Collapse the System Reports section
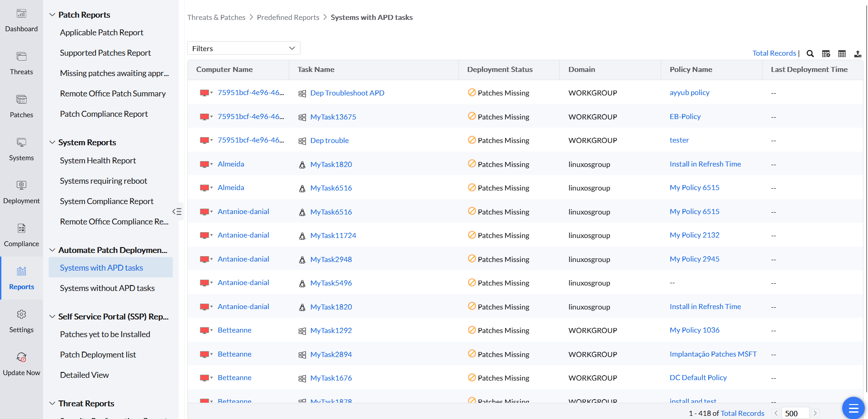The image size is (868, 419). point(52,143)
